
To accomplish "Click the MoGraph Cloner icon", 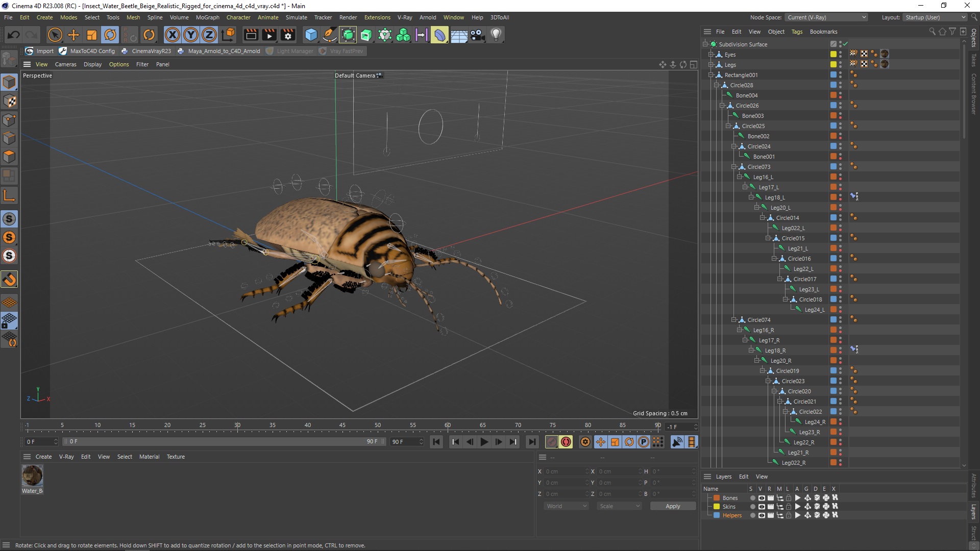I will [403, 35].
